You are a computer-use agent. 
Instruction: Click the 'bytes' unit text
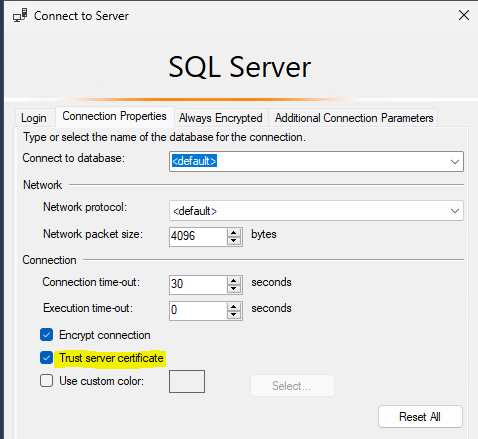(264, 234)
